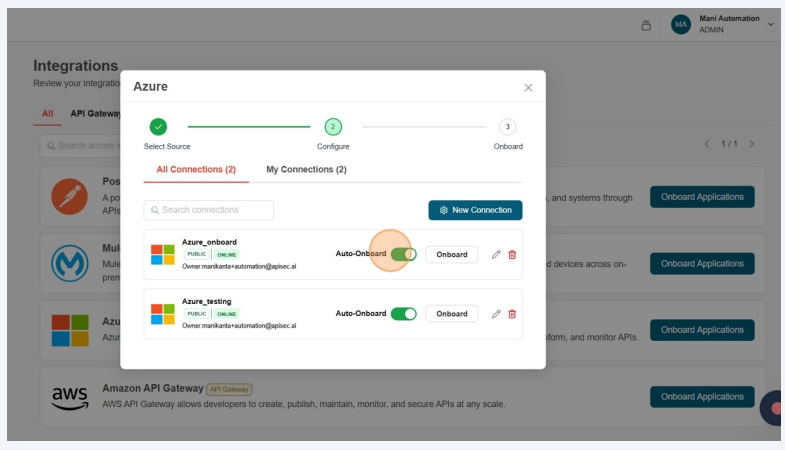Delete the Azure_testing connection trash icon
The image size is (785, 450).
point(512,314)
